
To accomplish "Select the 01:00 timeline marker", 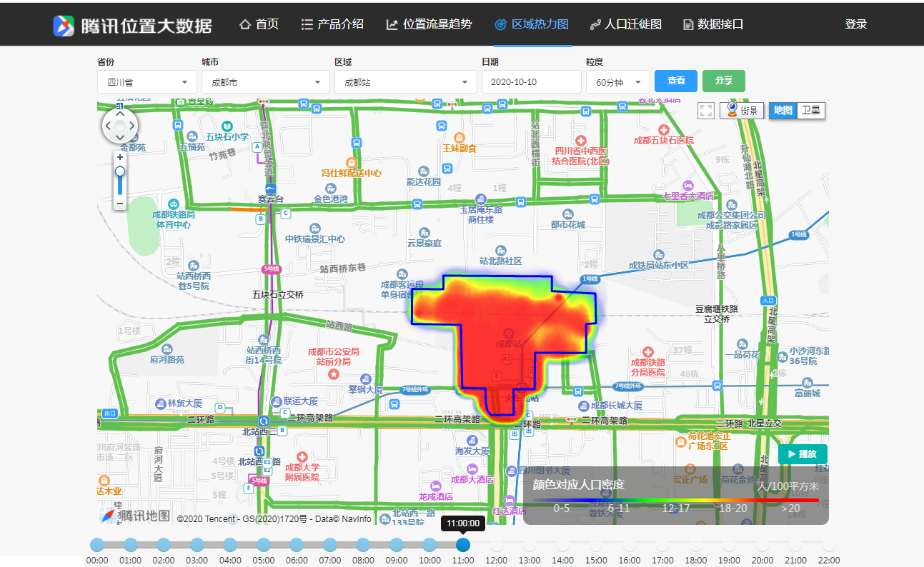I will [131, 545].
